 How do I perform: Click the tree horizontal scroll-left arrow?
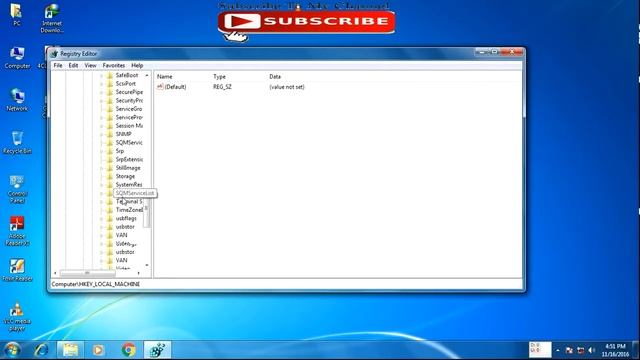coord(55,273)
